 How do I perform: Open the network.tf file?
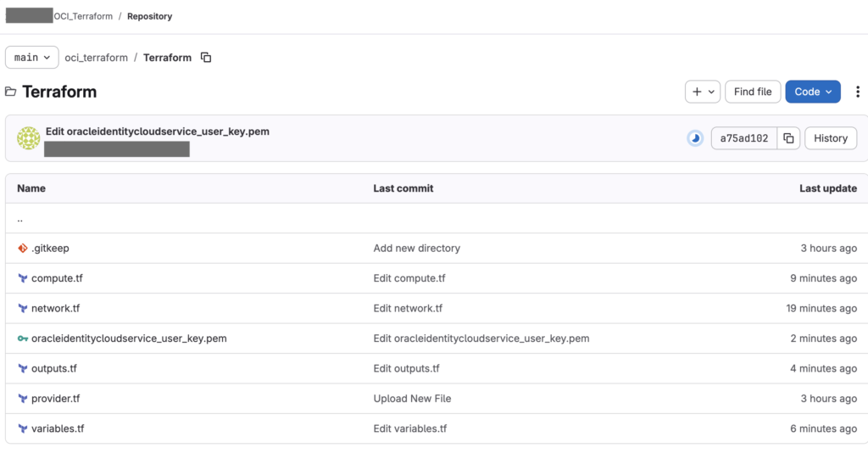pyautogui.click(x=55, y=309)
